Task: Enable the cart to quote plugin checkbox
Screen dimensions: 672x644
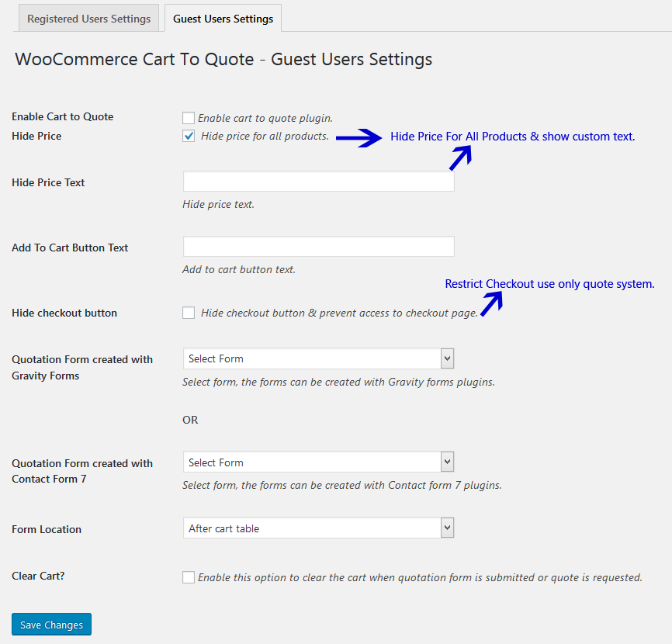Action: click(189, 118)
